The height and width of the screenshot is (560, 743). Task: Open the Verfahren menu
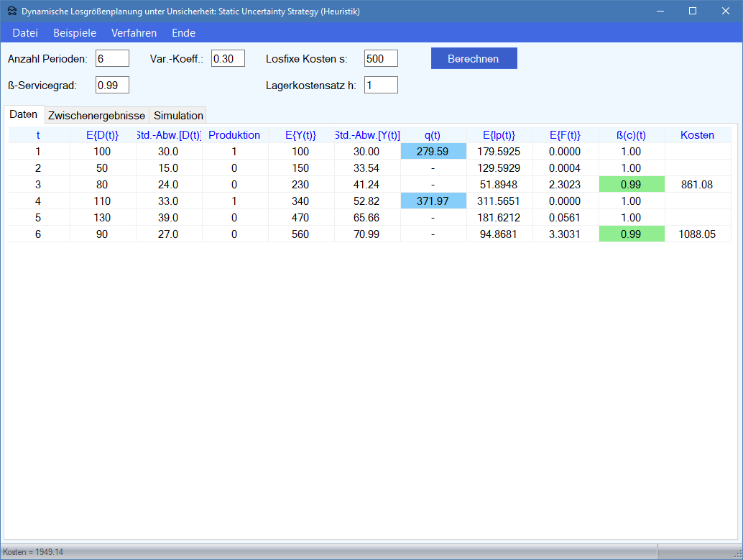coord(134,33)
